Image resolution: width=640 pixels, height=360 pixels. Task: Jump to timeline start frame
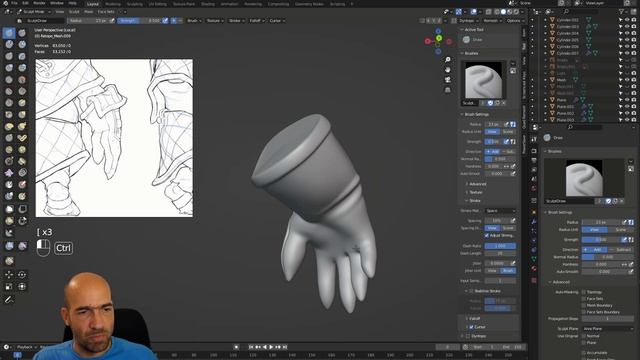tap(251, 347)
